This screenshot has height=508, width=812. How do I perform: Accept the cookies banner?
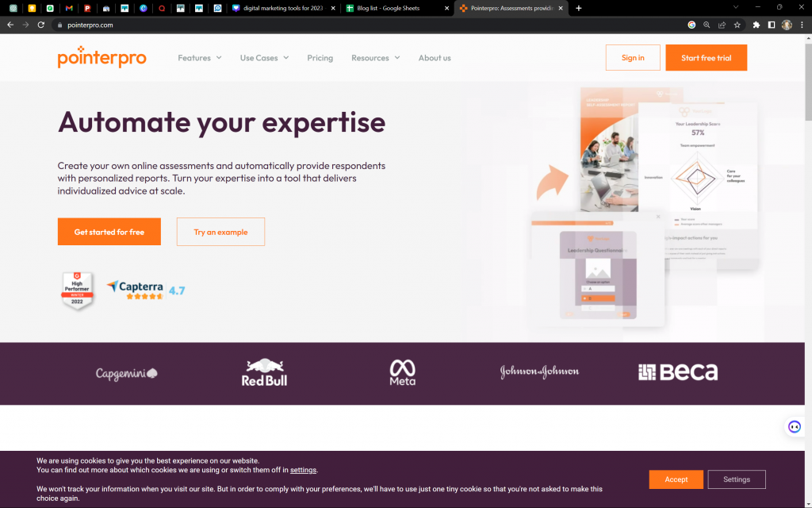(x=676, y=479)
